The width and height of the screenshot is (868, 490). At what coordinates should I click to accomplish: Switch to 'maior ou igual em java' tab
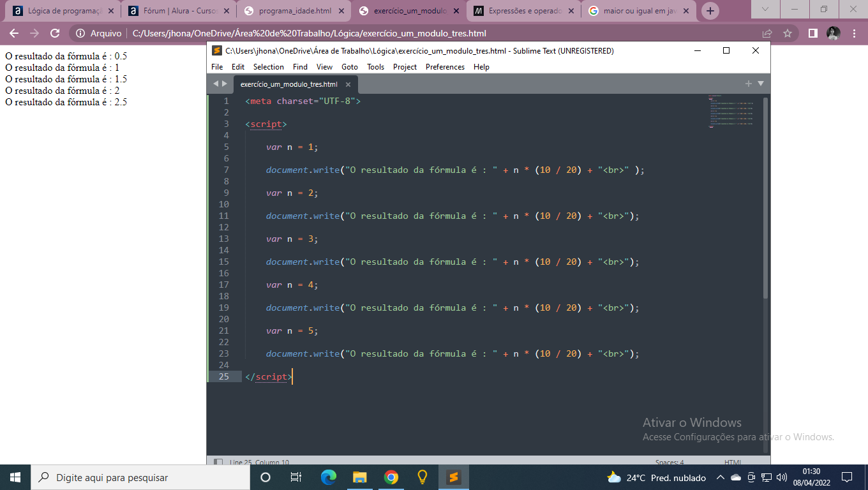coord(638,11)
